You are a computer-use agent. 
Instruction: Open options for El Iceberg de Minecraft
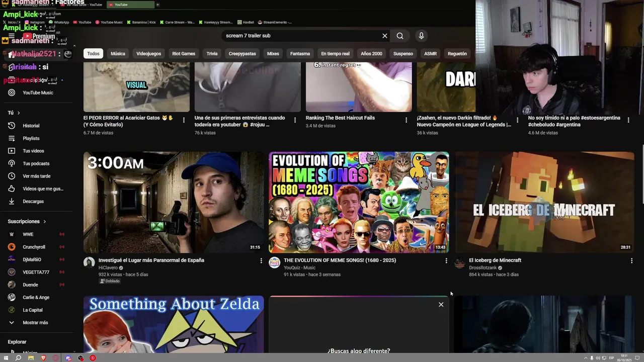click(x=631, y=260)
